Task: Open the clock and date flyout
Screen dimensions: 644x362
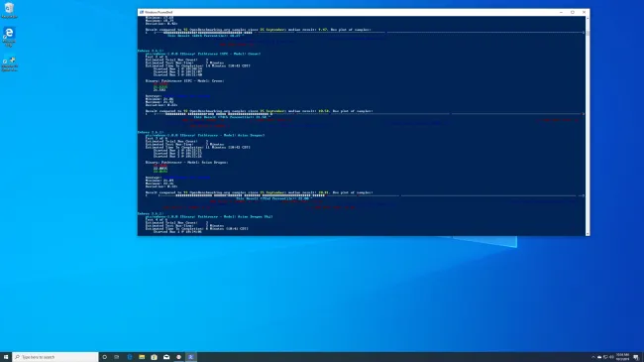Action: pyautogui.click(x=622, y=357)
